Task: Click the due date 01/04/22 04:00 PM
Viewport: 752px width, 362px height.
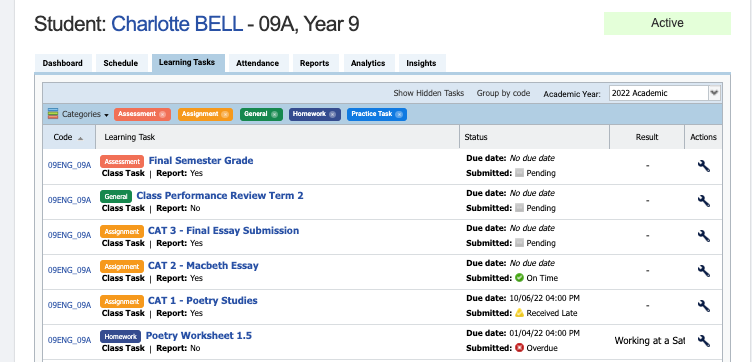Action: (x=544, y=333)
